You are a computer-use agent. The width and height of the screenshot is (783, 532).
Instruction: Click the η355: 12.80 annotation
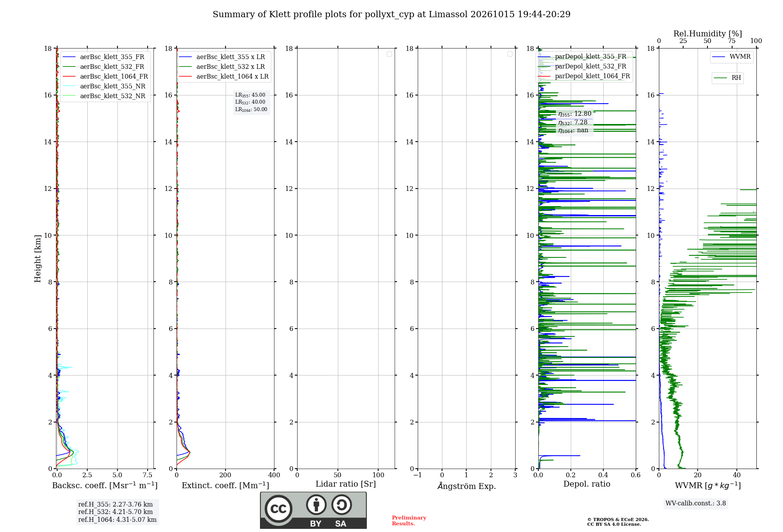click(x=575, y=114)
